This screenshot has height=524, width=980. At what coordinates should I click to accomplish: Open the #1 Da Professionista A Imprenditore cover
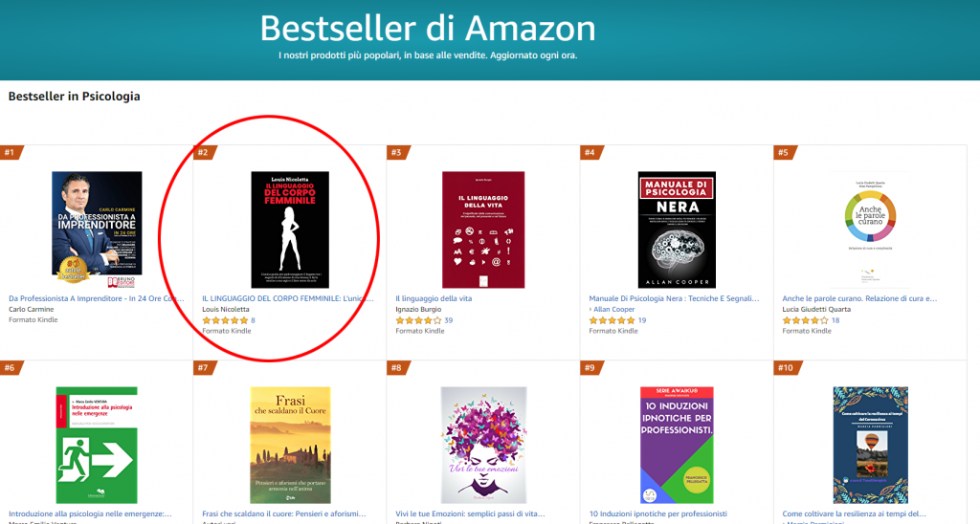(97, 229)
